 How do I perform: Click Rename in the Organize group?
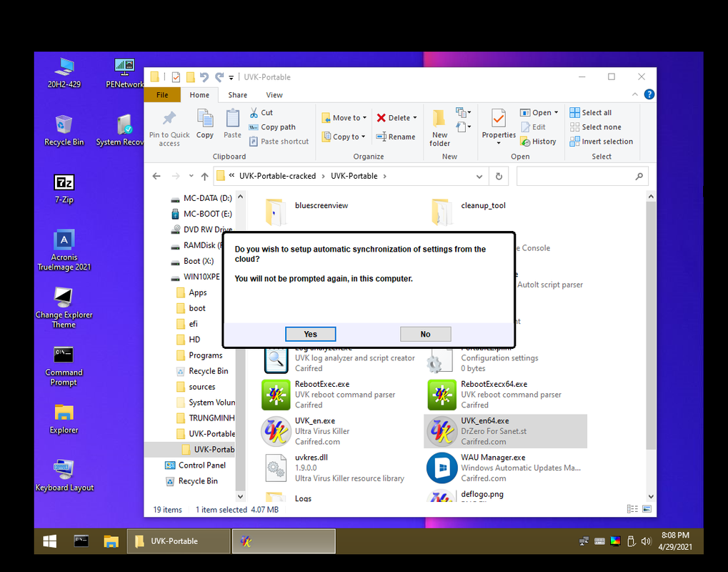pyautogui.click(x=396, y=137)
